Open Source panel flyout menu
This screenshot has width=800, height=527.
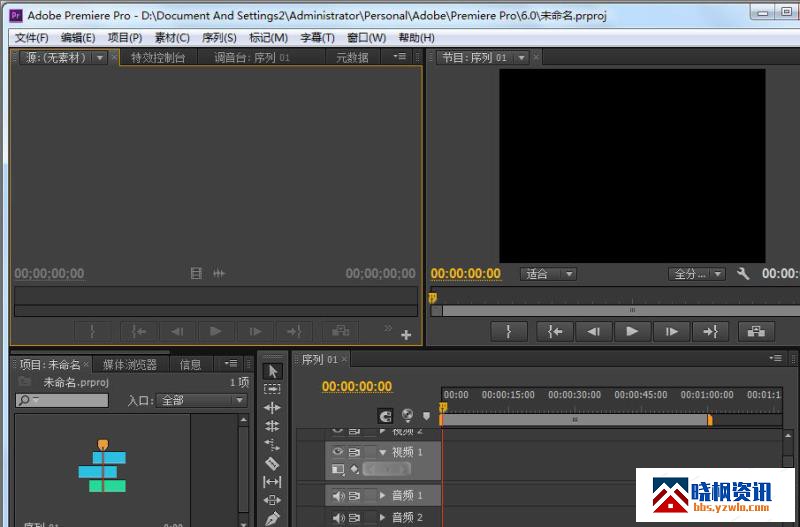[x=399, y=57]
